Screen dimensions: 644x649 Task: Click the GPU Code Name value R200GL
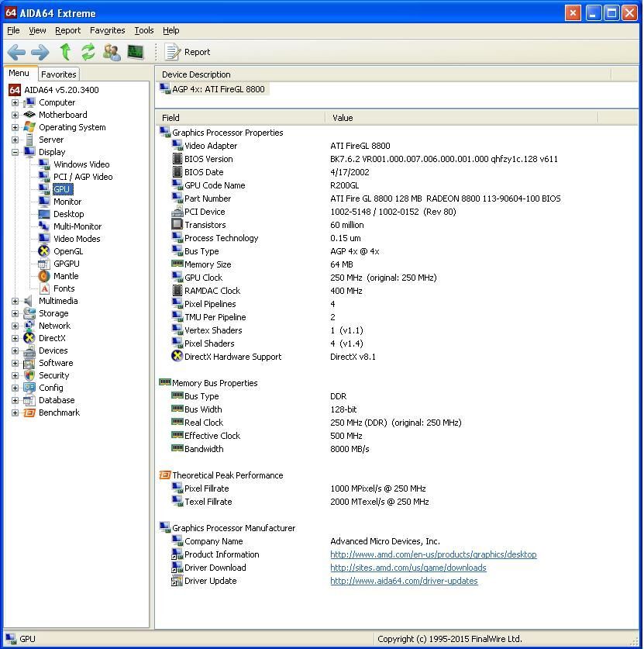344,185
